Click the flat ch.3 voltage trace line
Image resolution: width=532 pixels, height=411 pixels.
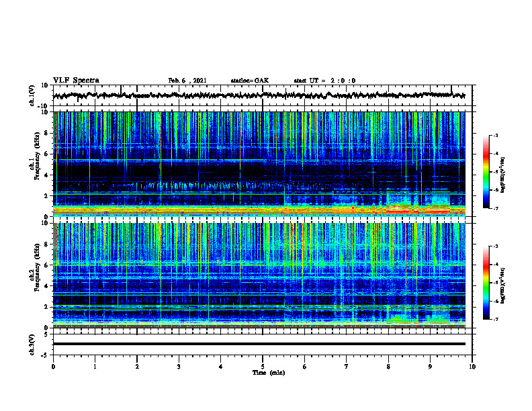click(259, 344)
